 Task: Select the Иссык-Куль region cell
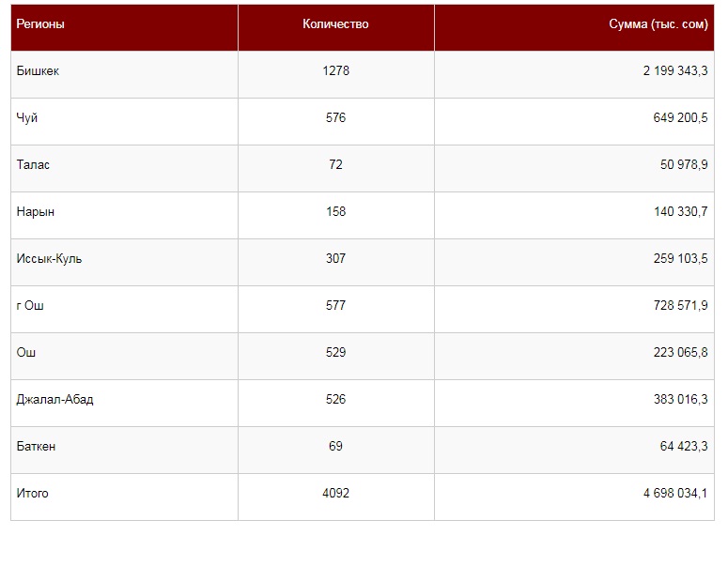pyautogui.click(x=49, y=258)
